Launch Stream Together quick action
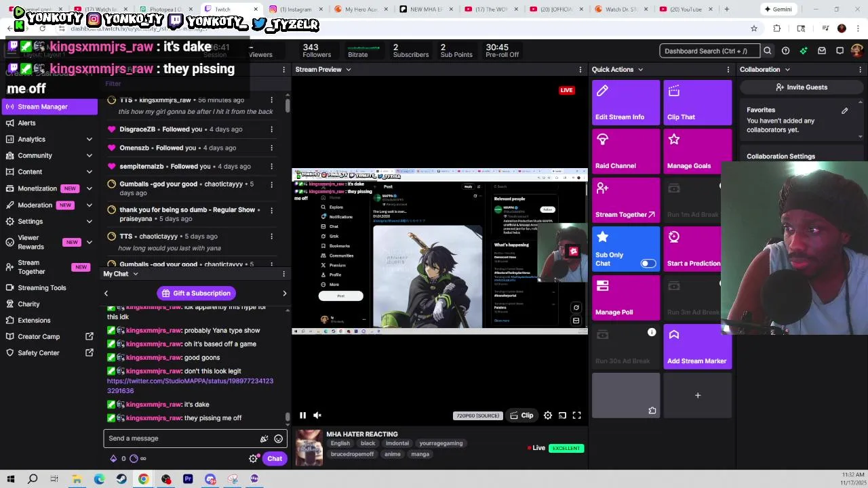The image size is (868, 488). tap(625, 201)
